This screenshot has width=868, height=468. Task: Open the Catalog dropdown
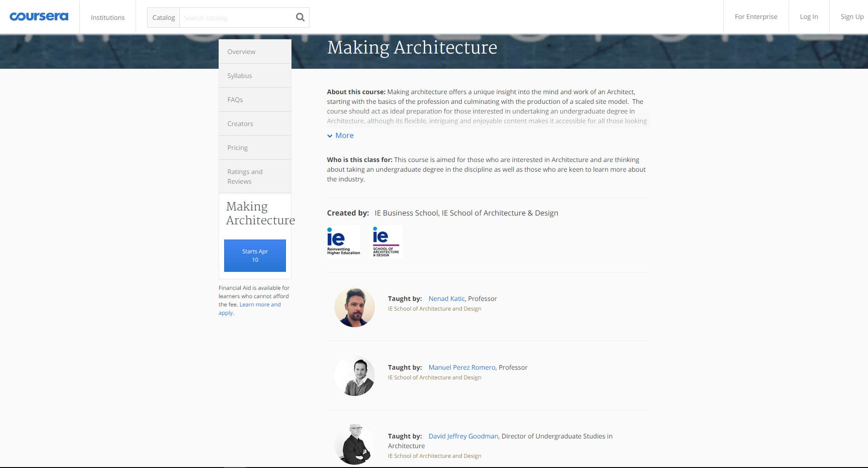pyautogui.click(x=164, y=18)
